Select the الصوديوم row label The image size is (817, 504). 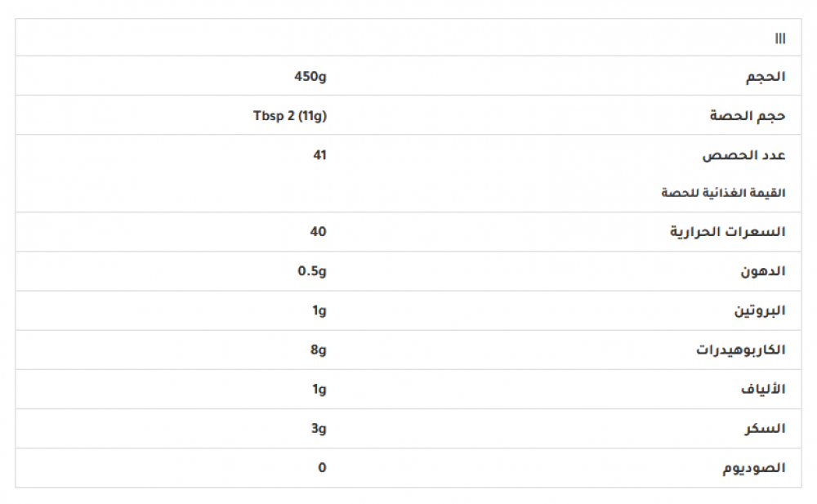point(753,468)
